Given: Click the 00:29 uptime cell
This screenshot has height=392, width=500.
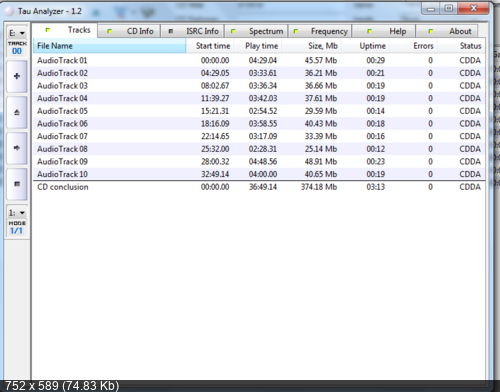Looking at the screenshot, I should coord(376,60).
